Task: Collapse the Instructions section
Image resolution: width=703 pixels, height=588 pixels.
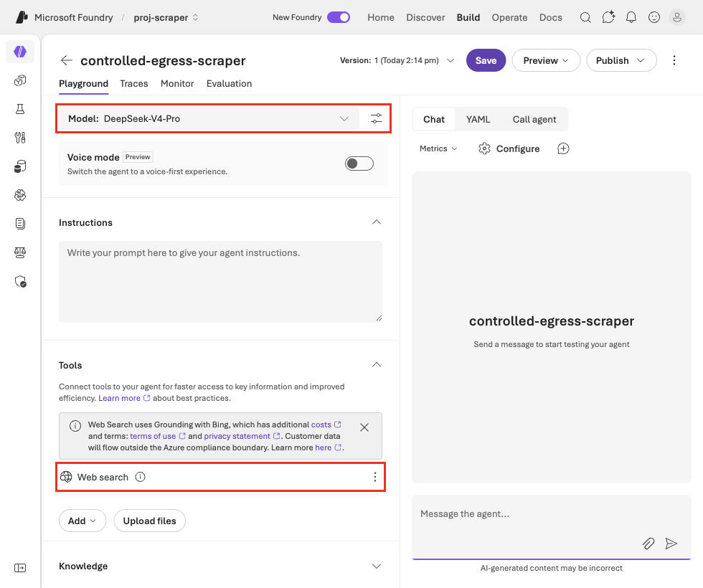Action: [x=377, y=222]
